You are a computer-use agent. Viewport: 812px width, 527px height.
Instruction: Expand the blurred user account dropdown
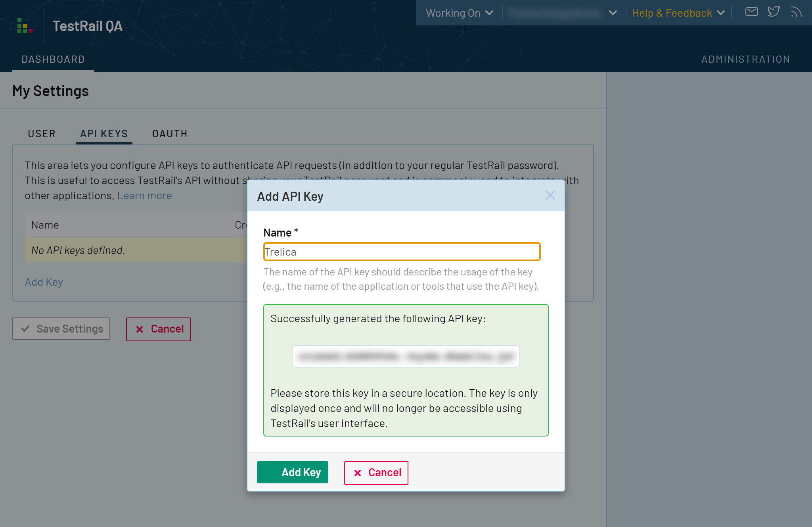pyautogui.click(x=563, y=13)
